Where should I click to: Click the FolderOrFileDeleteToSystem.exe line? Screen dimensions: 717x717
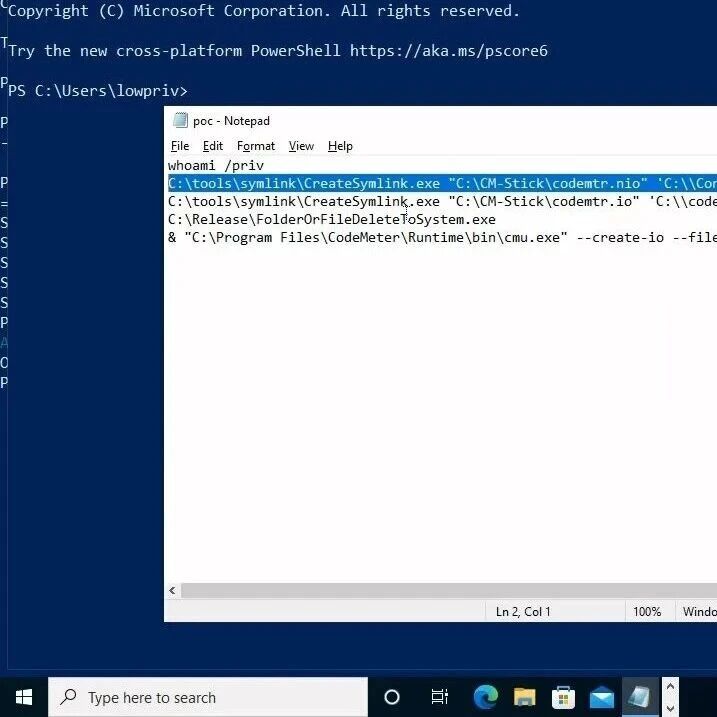[x=332, y=219]
